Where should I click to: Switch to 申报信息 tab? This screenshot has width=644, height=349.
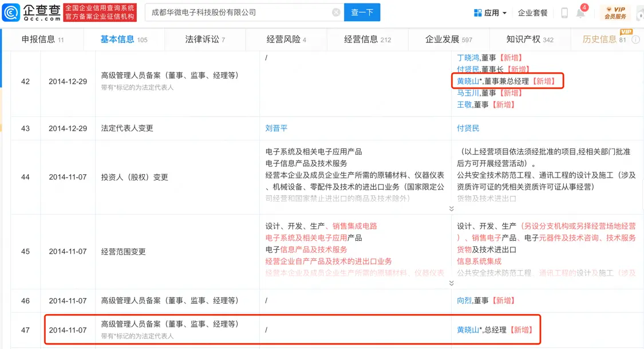tap(42, 40)
